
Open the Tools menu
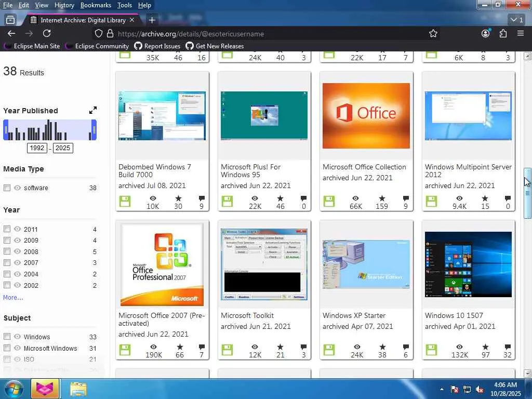[125, 5]
